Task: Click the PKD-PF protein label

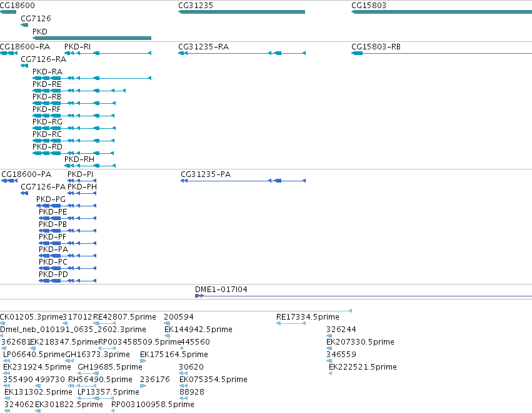Action: tap(53, 237)
